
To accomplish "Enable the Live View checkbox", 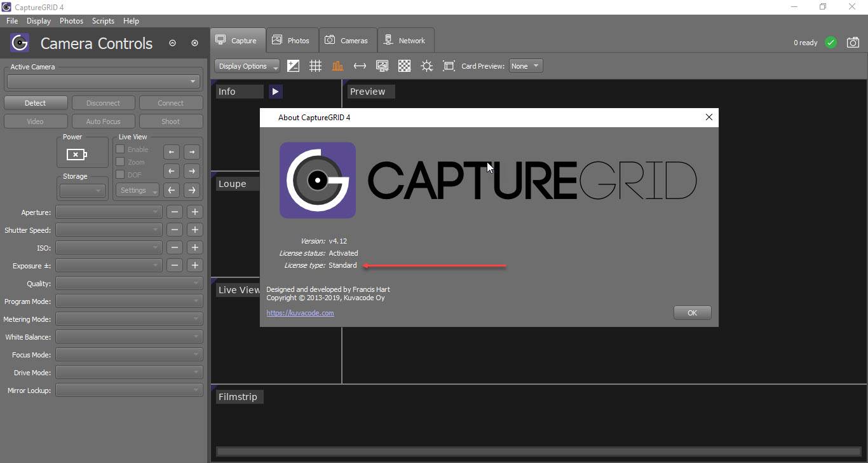I will point(120,149).
